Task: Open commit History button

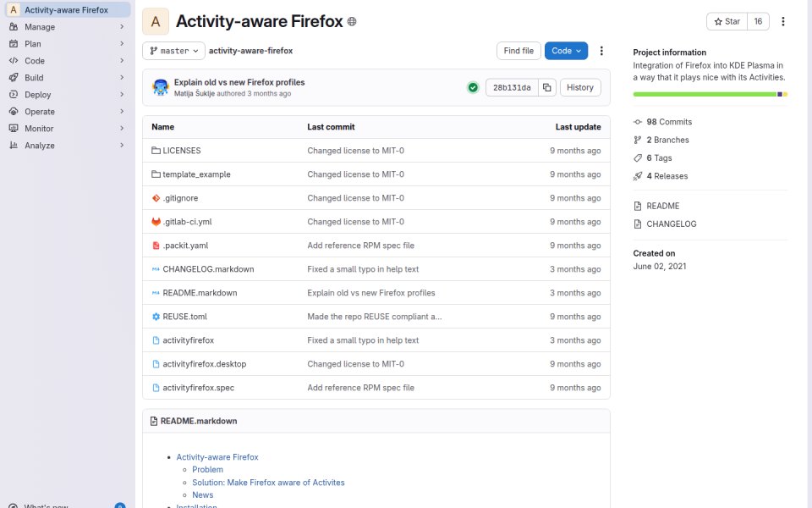Action: [580, 87]
